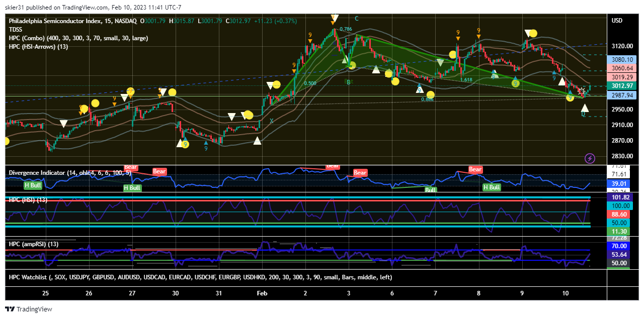Click the 1.618 Fibonacci ratio label
This screenshot has width=644, height=318.
point(466,80)
